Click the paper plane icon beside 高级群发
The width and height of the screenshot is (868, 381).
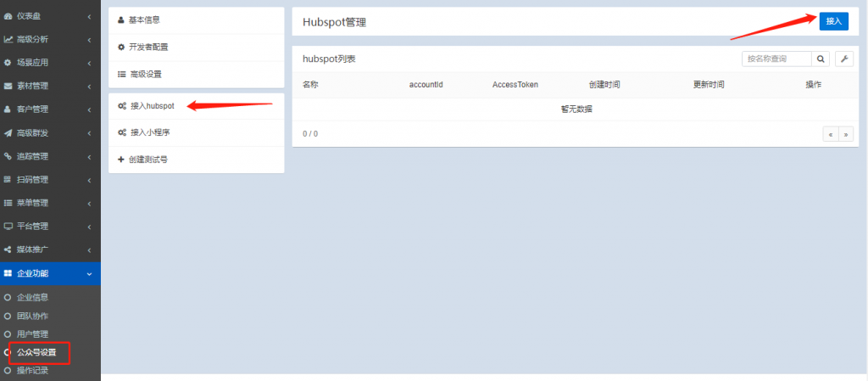click(x=8, y=133)
